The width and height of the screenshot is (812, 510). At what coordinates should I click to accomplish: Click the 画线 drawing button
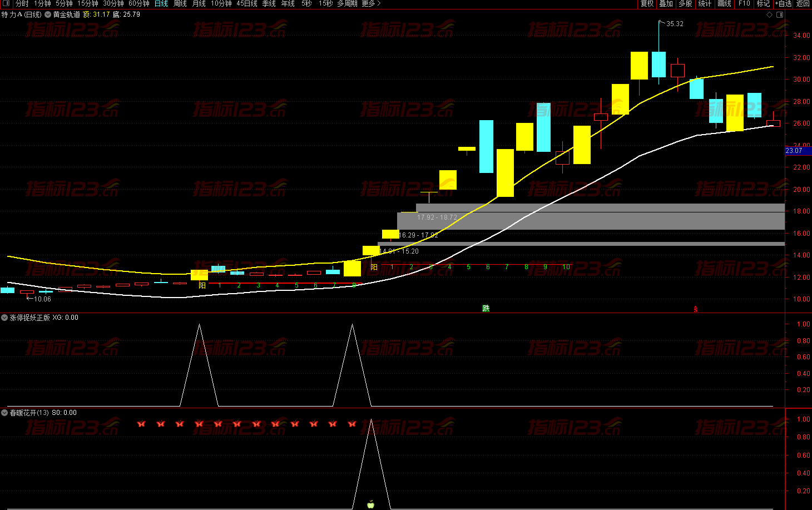point(724,3)
